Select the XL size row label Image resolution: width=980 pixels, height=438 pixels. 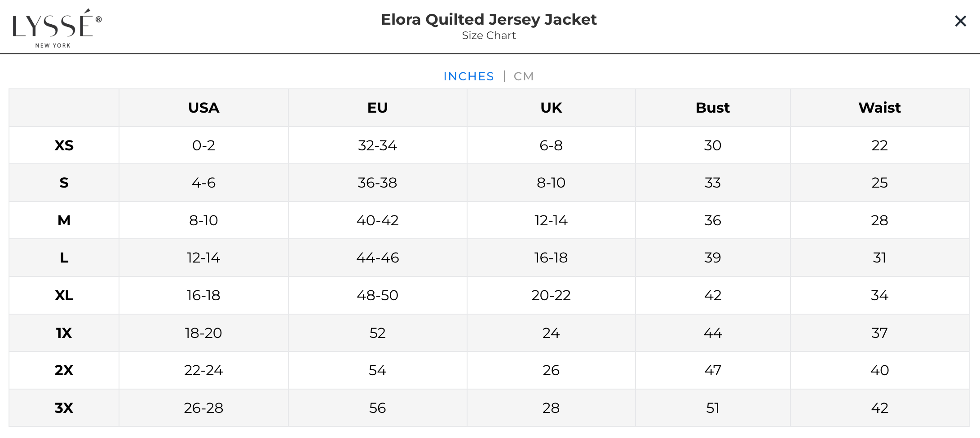(x=64, y=295)
